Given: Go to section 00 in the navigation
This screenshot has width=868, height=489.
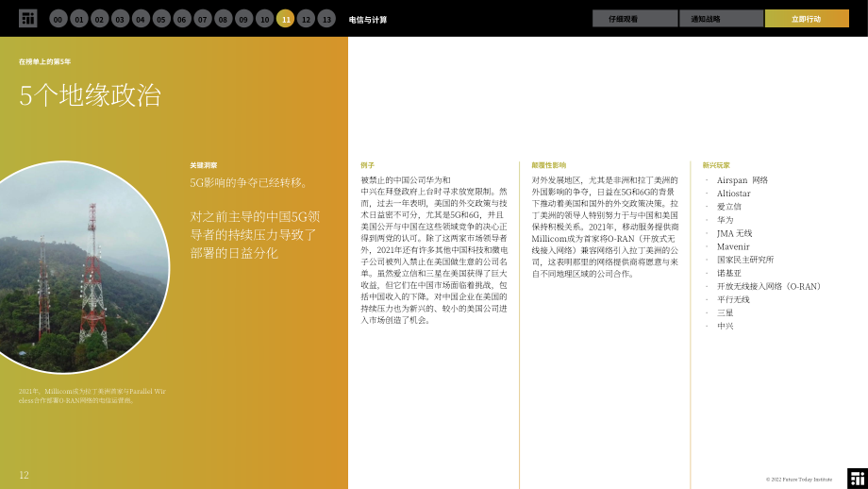Looking at the screenshot, I should pos(58,19).
